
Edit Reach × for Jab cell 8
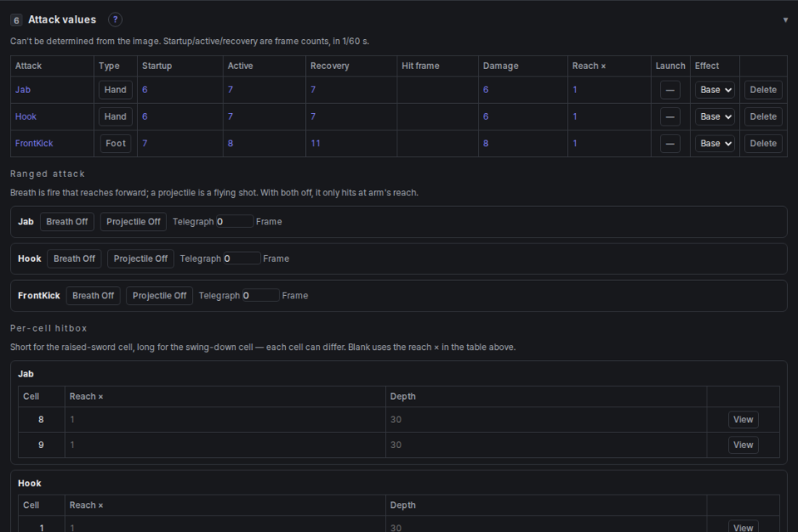pyautogui.click(x=225, y=420)
